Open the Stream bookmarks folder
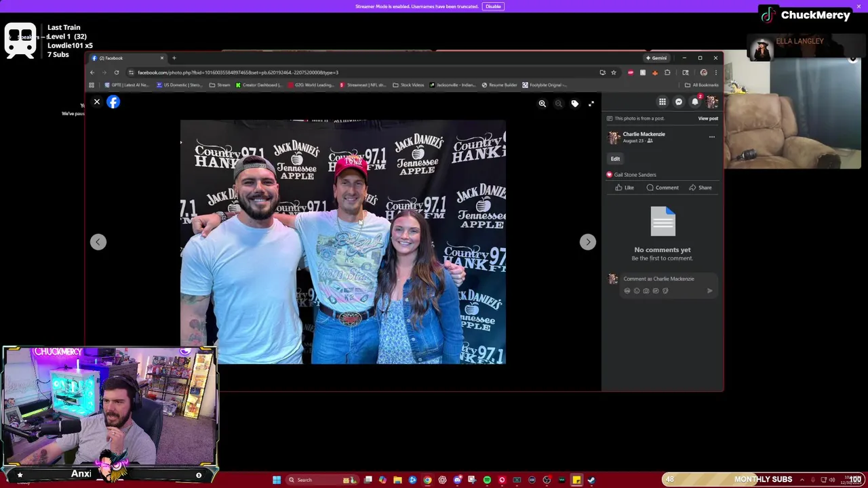 [220, 85]
